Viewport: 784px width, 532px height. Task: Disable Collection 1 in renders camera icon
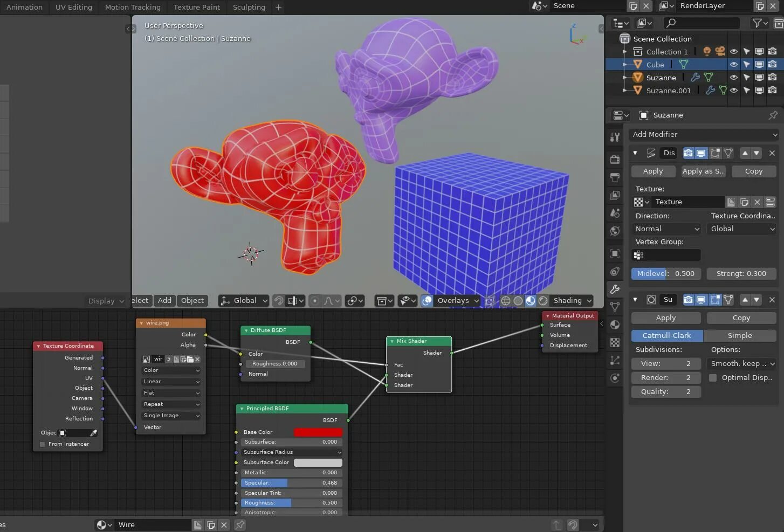(x=772, y=52)
